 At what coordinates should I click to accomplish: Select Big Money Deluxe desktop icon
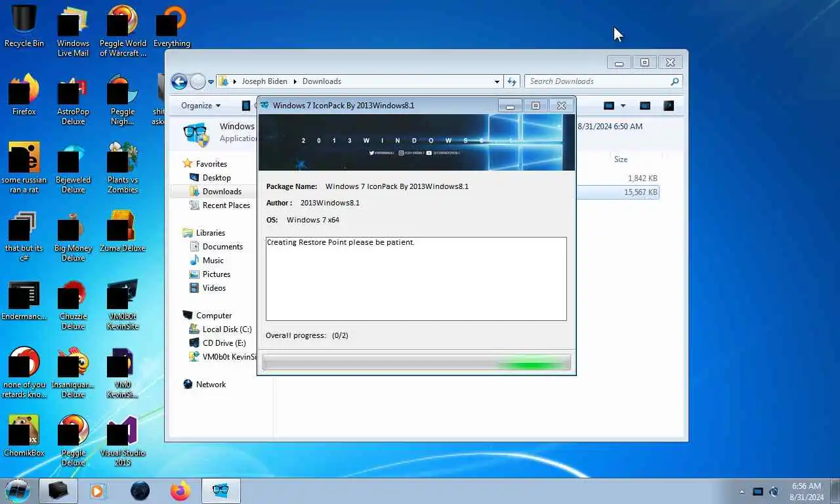click(x=73, y=236)
